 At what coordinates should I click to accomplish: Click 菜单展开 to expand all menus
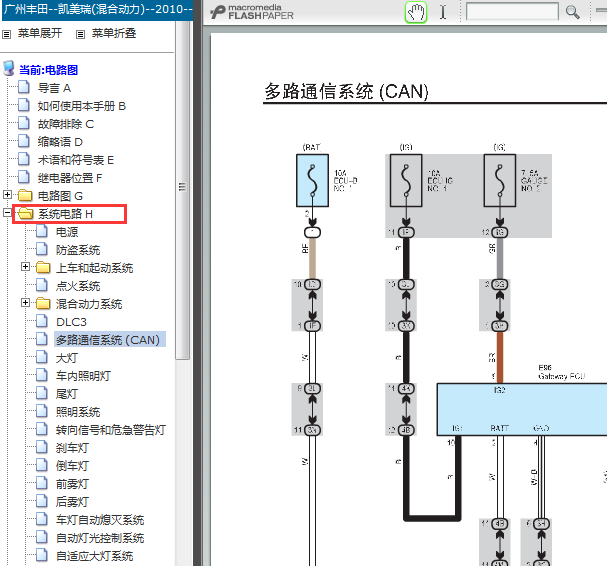pyautogui.click(x=39, y=34)
